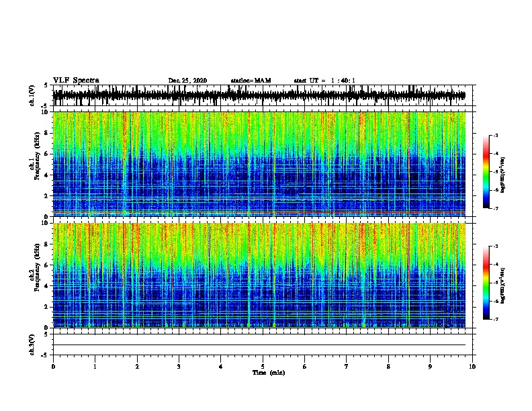The width and height of the screenshot is (532, 411).
Task: Click the log(PSD) label beside ch.2 color bar
Action: coord(502,285)
